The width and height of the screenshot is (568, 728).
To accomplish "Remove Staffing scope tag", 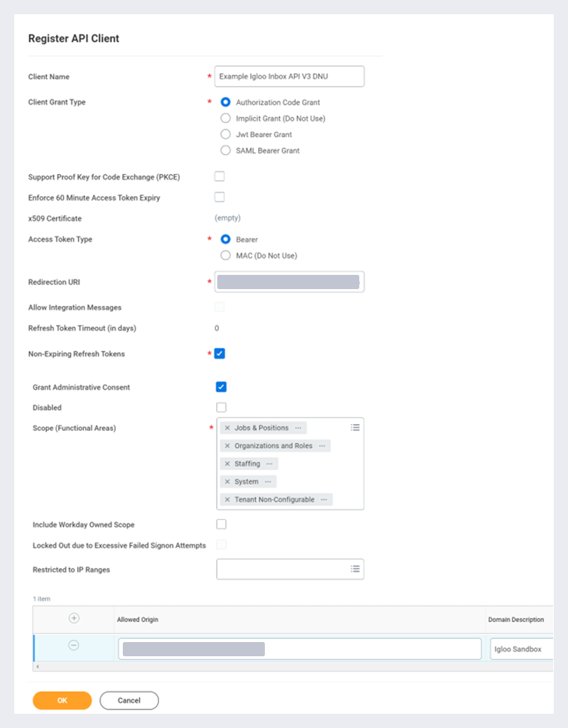I will click(x=227, y=464).
